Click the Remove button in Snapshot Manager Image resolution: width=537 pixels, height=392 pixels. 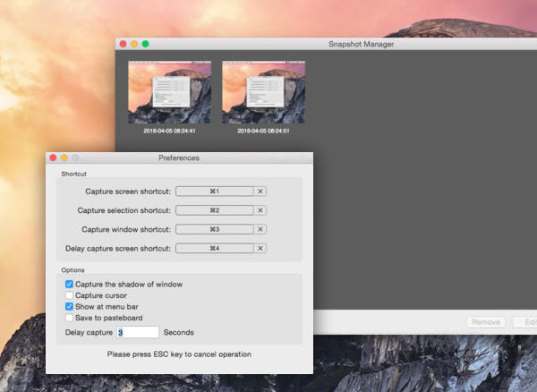tap(486, 322)
